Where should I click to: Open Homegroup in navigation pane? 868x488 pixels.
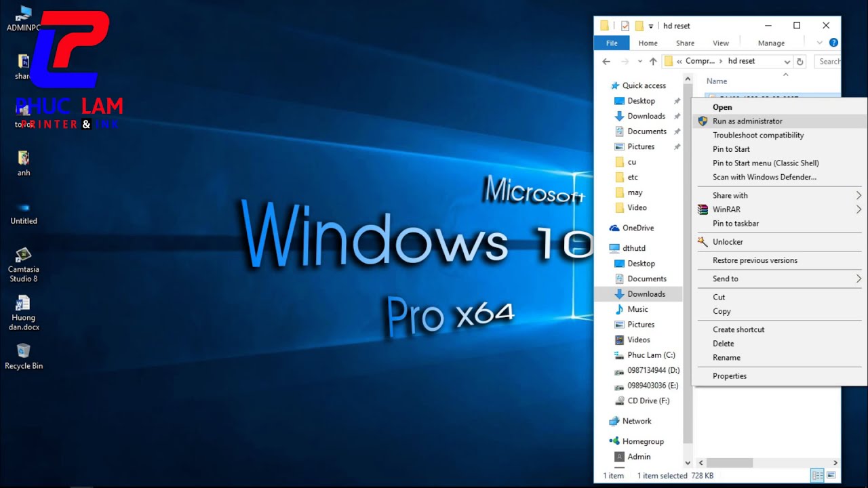(643, 441)
